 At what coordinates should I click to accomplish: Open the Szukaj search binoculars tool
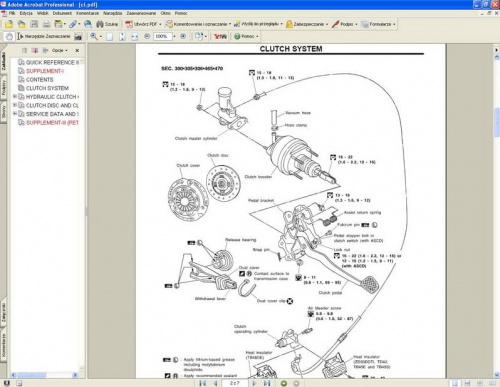(x=107, y=24)
